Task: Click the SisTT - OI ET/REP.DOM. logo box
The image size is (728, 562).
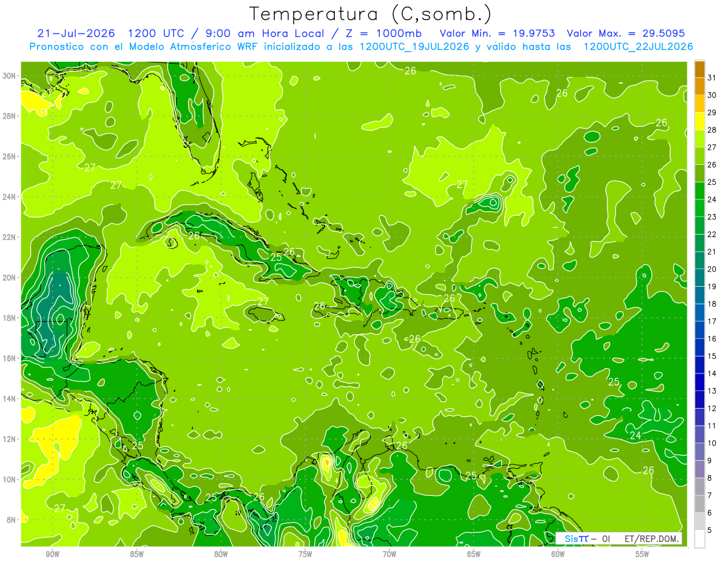Action: coord(618,538)
